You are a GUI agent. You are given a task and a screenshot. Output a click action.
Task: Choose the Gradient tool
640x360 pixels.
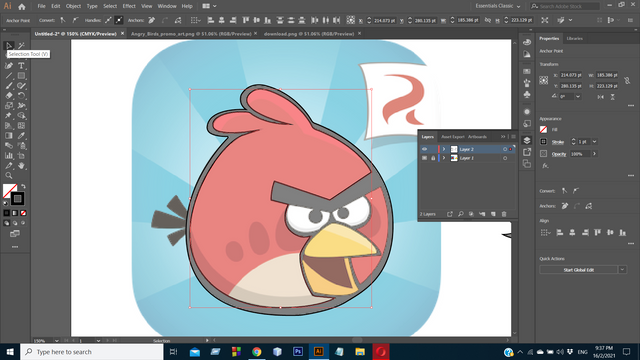[9, 136]
